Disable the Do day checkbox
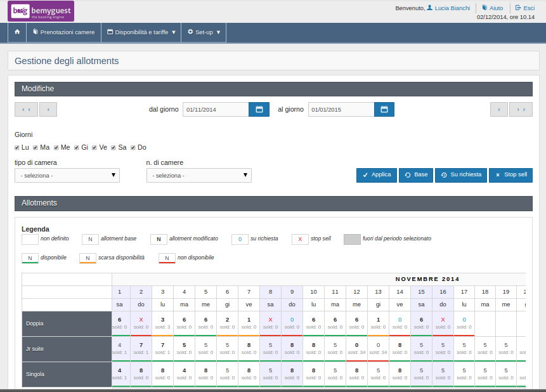 133,148
